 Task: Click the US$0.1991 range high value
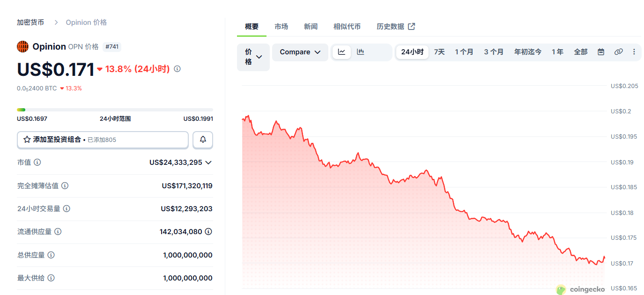198,119
